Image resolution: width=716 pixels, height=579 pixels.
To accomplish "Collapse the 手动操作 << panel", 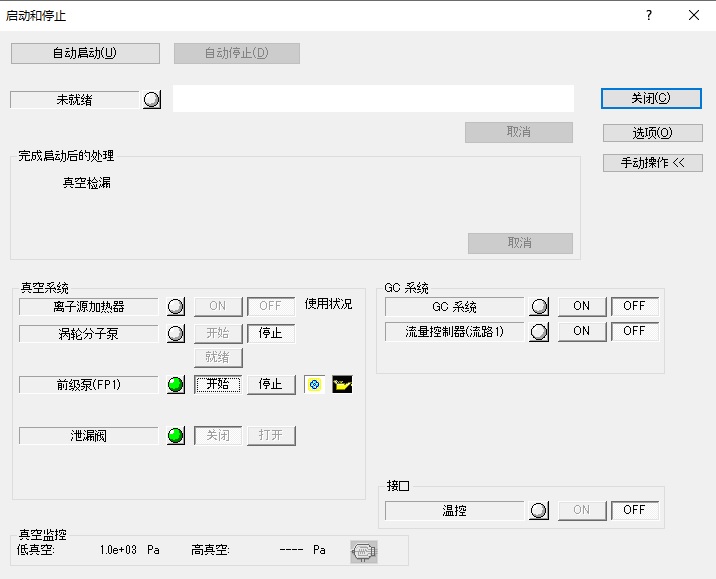I will point(652,163).
